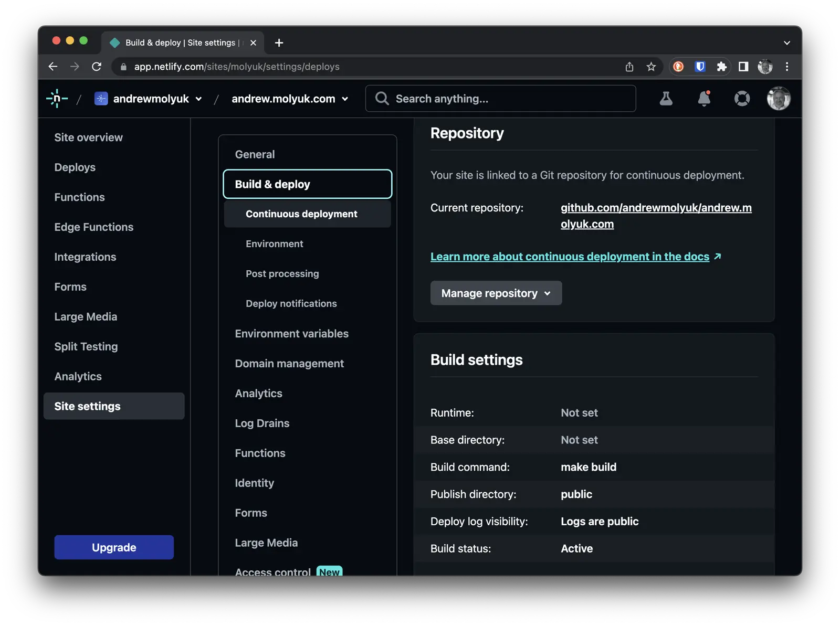The image size is (840, 626).
Task: Click the andrewmolyuk team avatar icon
Action: [x=100, y=98]
